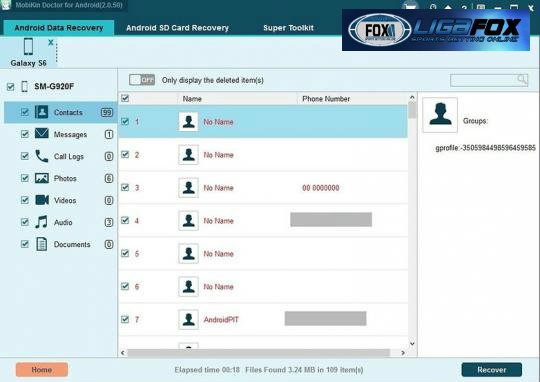This screenshot has height=382, width=540.
Task: Uncheck the Photos category checkbox
Action: 24,178
